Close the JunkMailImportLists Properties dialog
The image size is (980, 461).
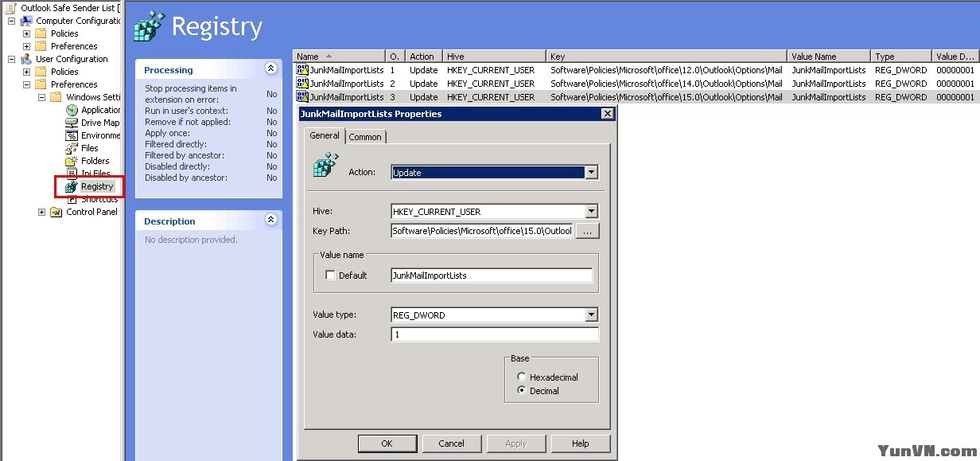607,114
